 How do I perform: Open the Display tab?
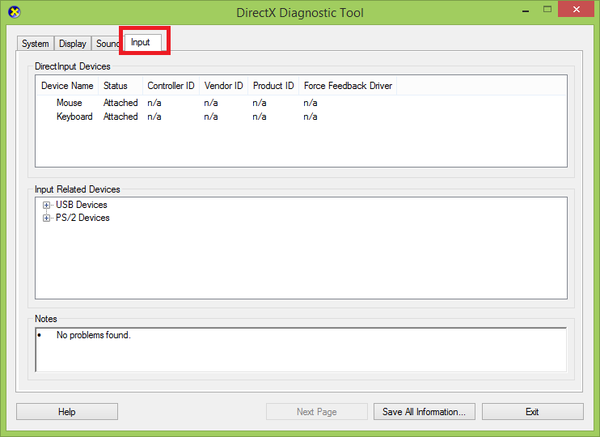click(x=72, y=44)
